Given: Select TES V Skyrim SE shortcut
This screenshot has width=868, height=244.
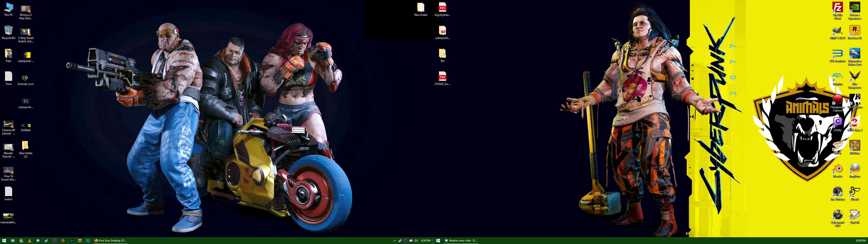Looking at the screenshot, I should (x=855, y=103).
